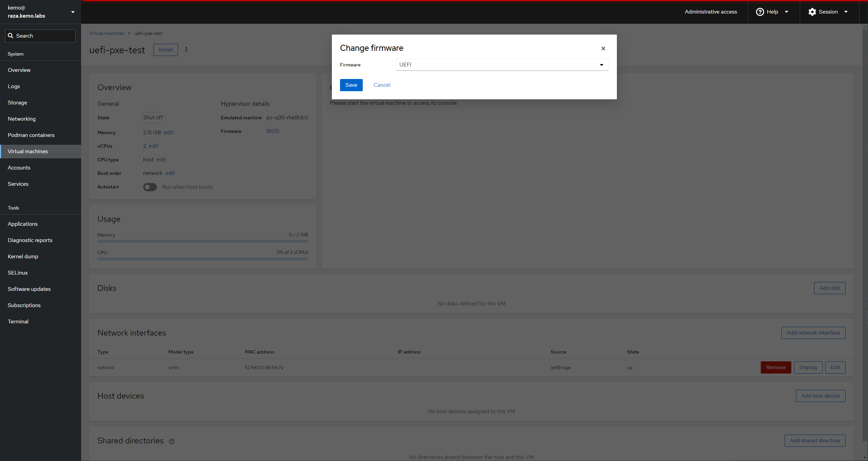This screenshot has height=461, width=868.
Task: Click the Help question mark icon
Action: tap(760, 12)
